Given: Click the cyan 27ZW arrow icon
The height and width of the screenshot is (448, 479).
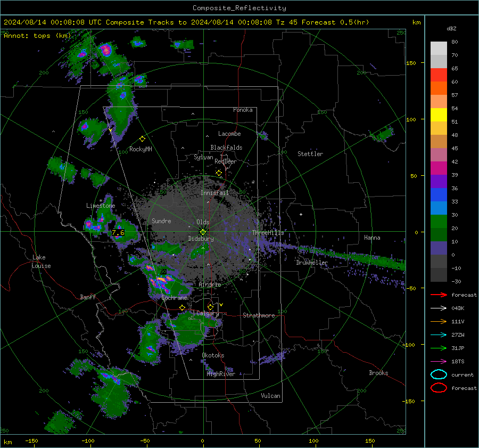Looking at the screenshot, I should click(x=439, y=335).
